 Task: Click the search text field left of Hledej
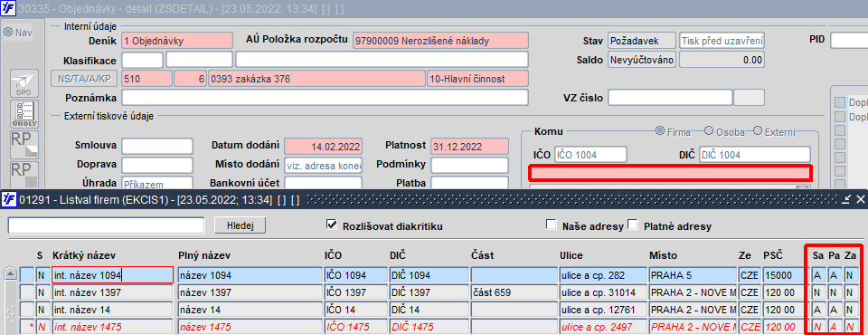[x=107, y=225]
